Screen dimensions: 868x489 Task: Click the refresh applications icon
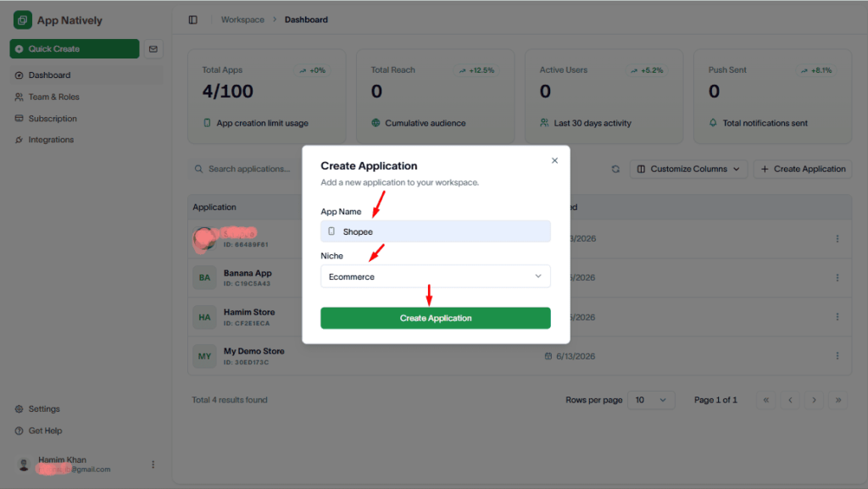pos(615,169)
